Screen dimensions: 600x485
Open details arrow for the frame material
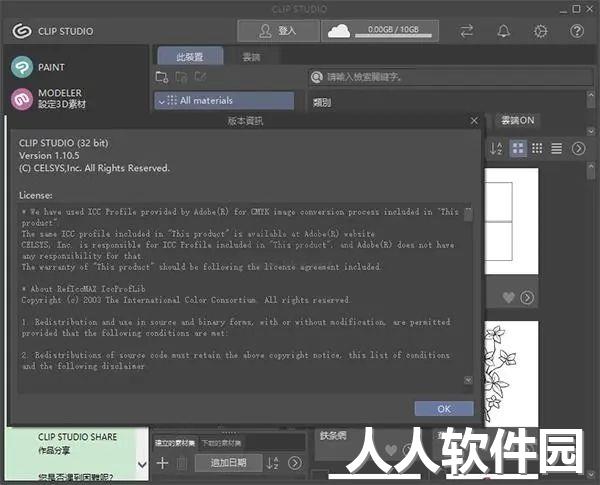(x=527, y=297)
